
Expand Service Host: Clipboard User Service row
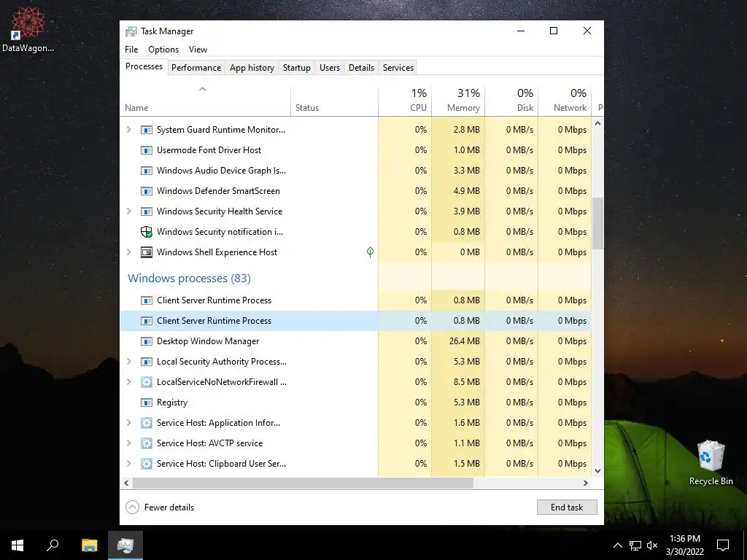point(128,464)
